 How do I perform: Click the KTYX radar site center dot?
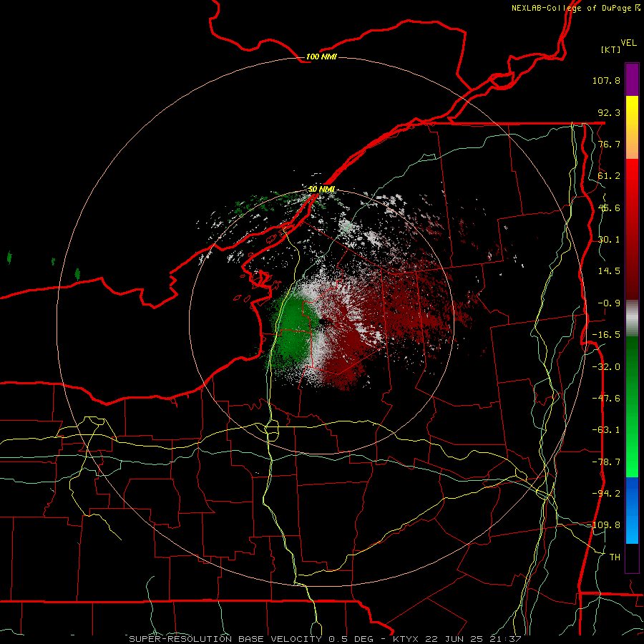point(324,322)
